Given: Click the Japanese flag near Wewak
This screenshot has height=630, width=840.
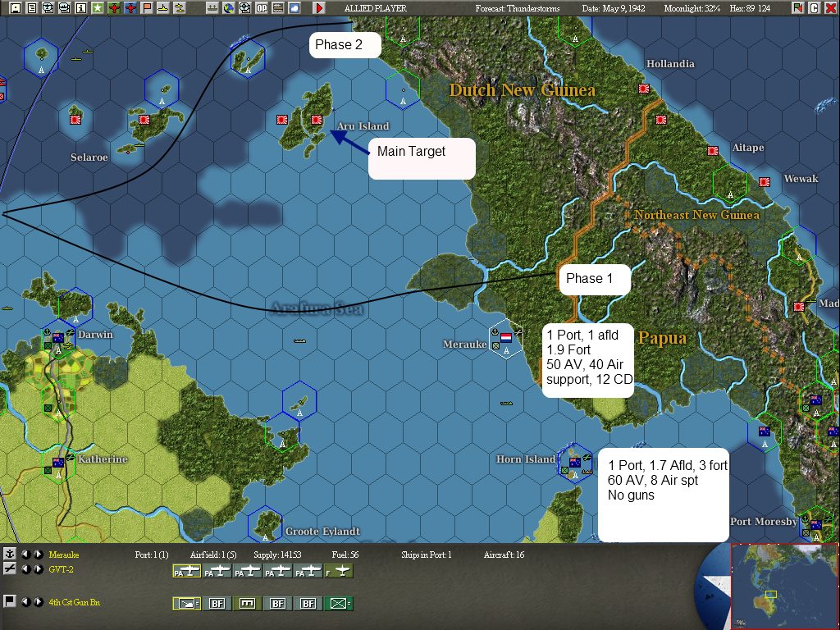Looking at the screenshot, I should 765,181.
